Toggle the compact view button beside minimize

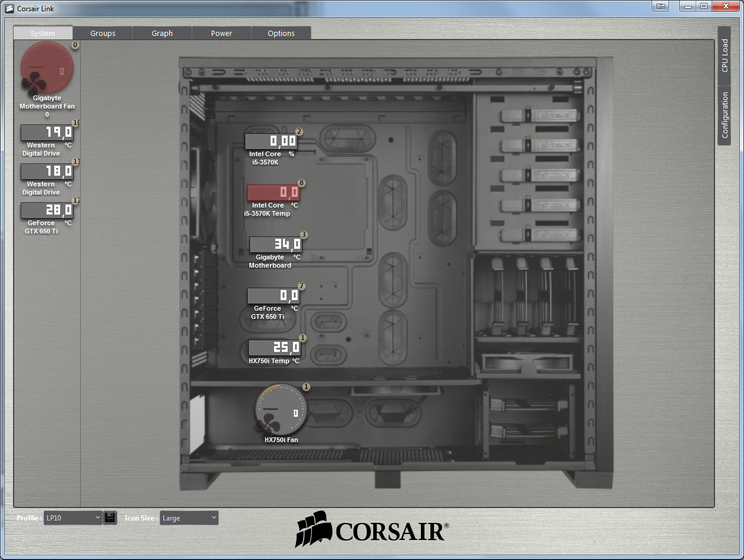point(661,6)
